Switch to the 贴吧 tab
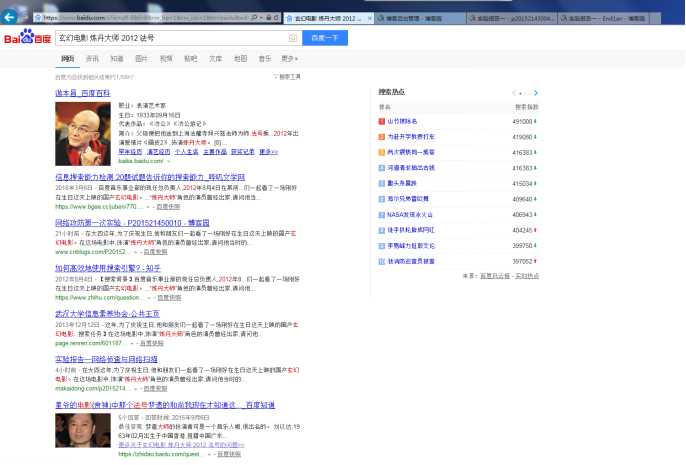 [x=191, y=59]
